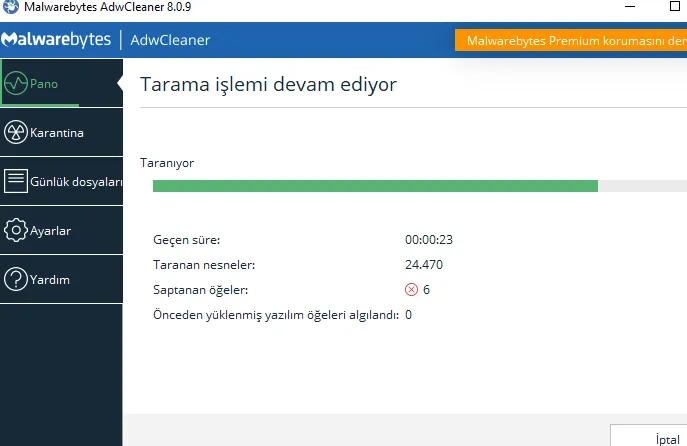Click the 'Tarama işlemi devam ediyor' heading
This screenshot has height=446, width=687.
pyautogui.click(x=268, y=84)
